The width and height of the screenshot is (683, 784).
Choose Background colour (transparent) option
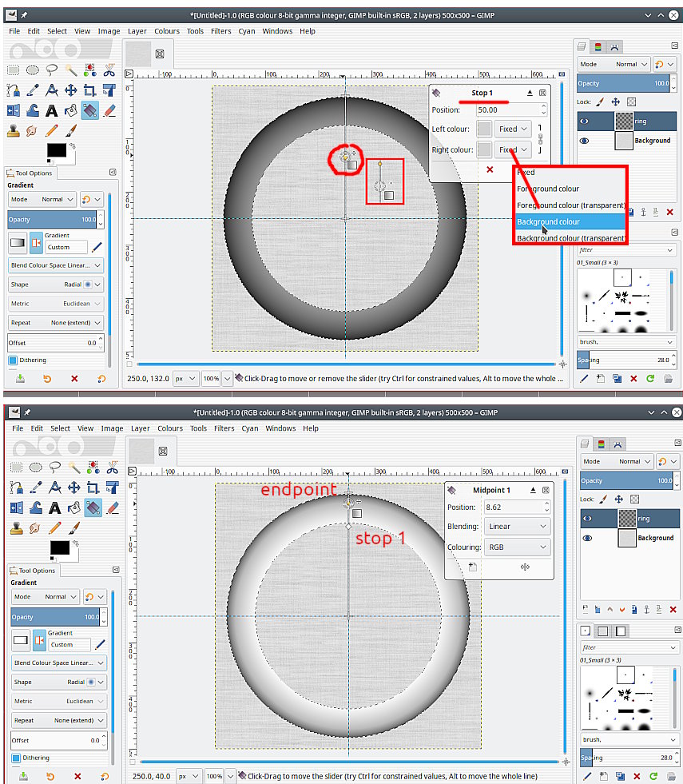[x=570, y=238]
